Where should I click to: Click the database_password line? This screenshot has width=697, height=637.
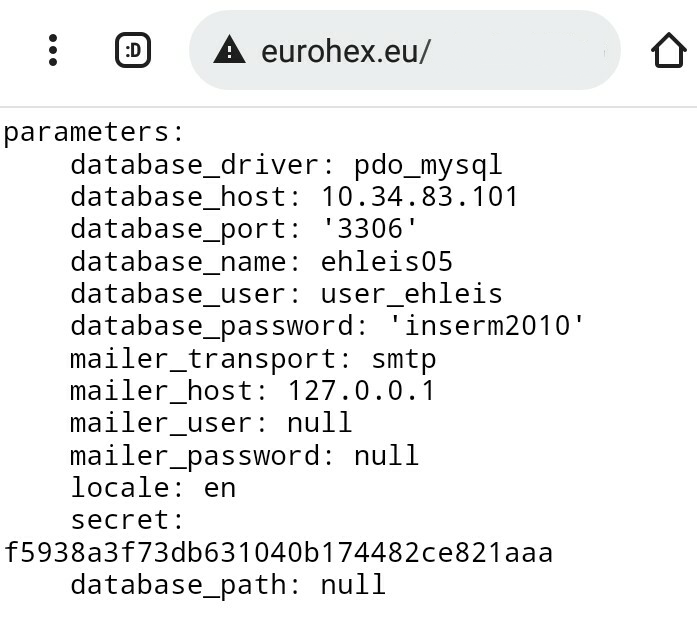pyautogui.click(x=327, y=326)
